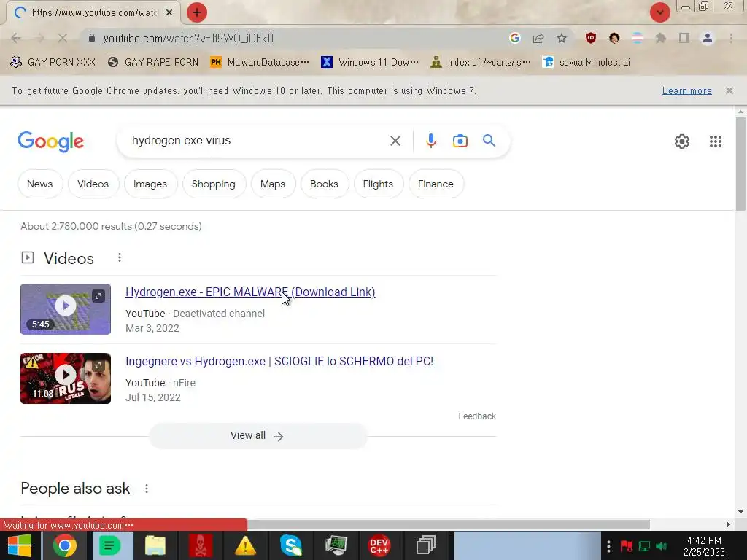Open the Index of /~dartz/is… bookmark
Image resolution: width=747 pixels, height=560 pixels.
click(x=480, y=63)
